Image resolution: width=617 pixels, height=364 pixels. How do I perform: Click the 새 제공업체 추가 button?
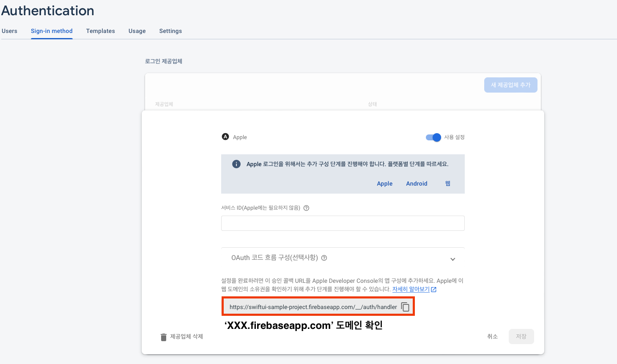(x=511, y=85)
